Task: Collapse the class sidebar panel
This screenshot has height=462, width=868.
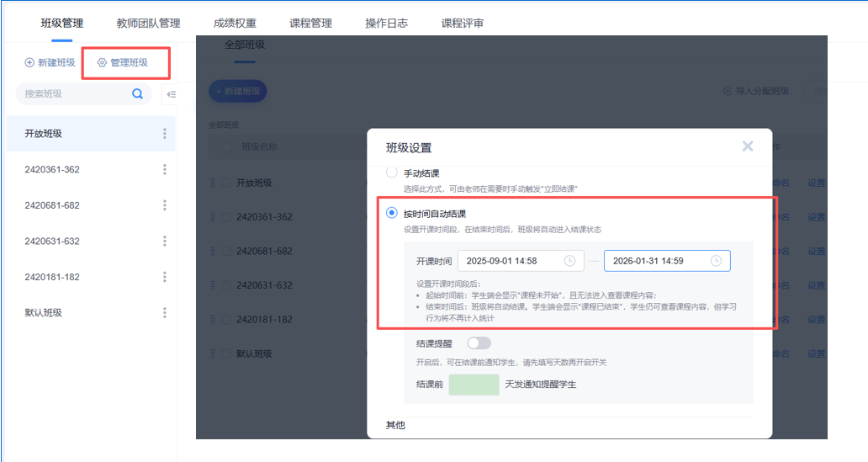Action: pos(171,94)
